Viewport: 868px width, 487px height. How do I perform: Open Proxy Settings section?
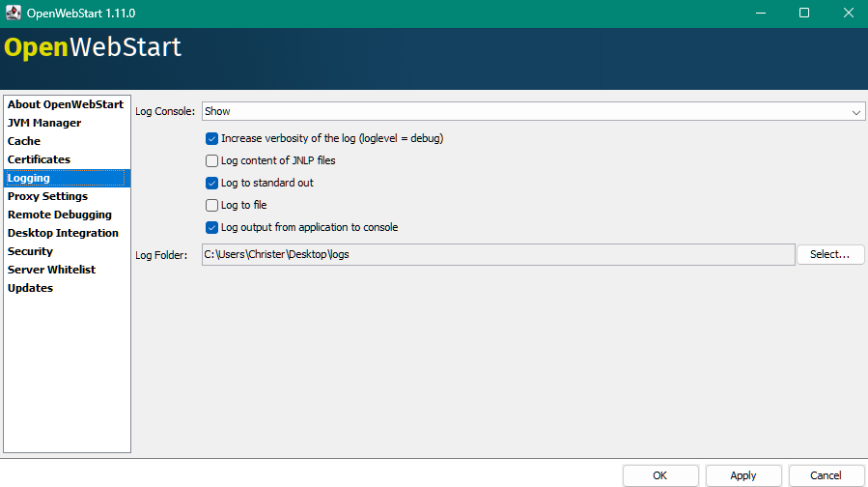click(67, 196)
